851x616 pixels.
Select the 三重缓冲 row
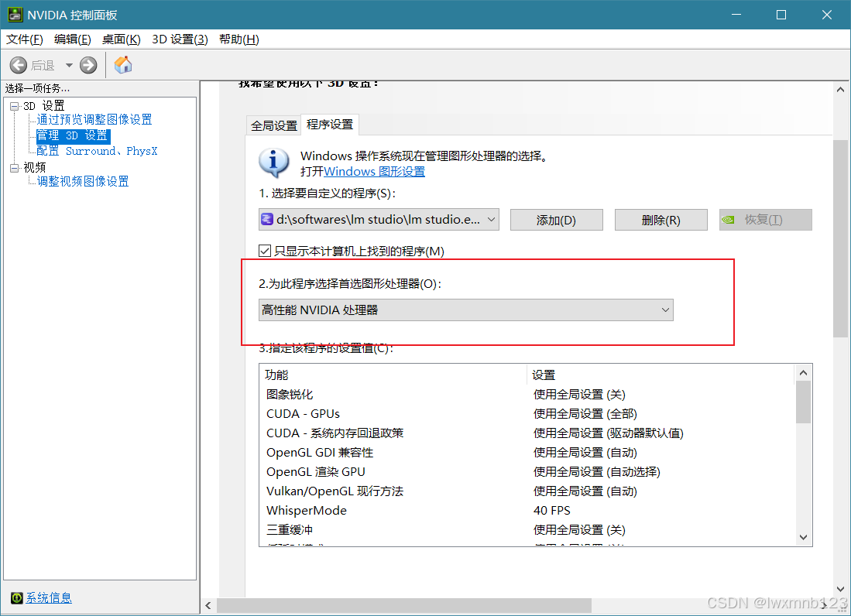(x=527, y=530)
